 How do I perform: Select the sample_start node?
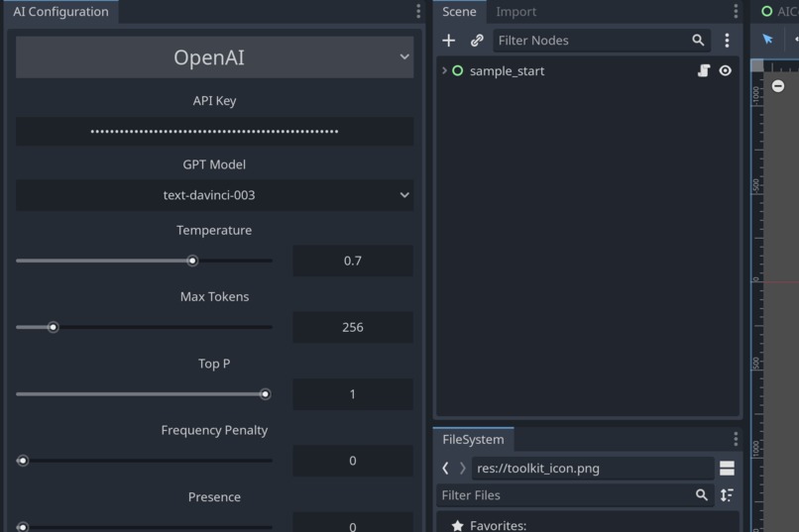coord(507,70)
